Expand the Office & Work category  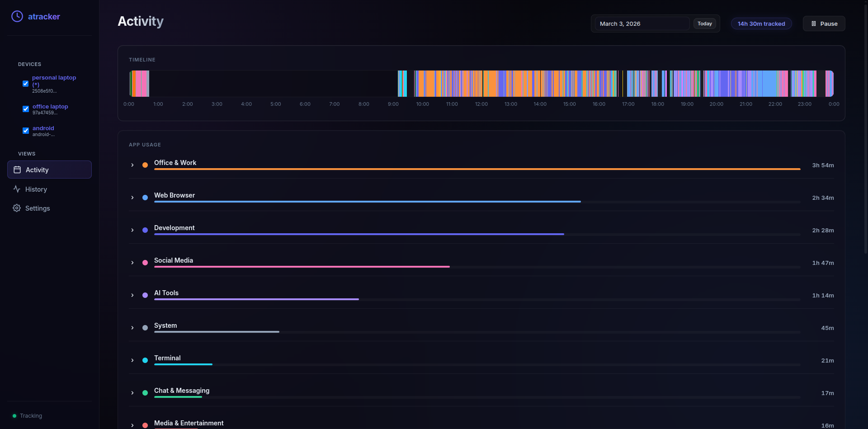coord(132,165)
